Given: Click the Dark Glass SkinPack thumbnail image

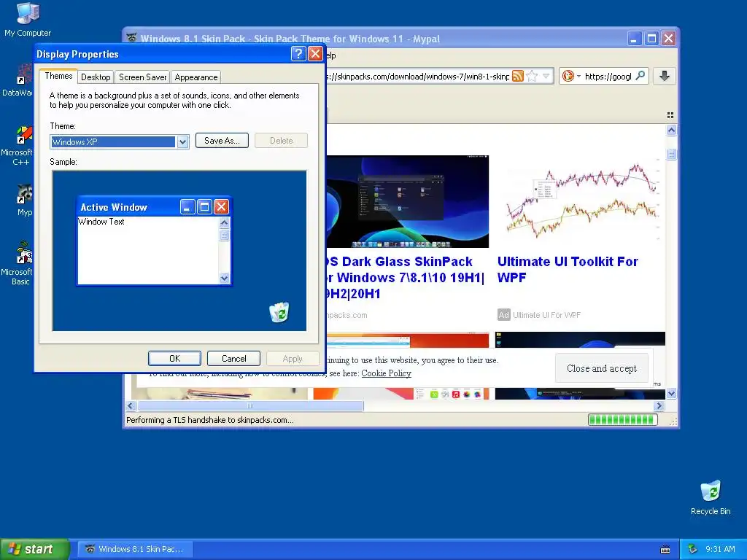Looking at the screenshot, I should [407, 201].
